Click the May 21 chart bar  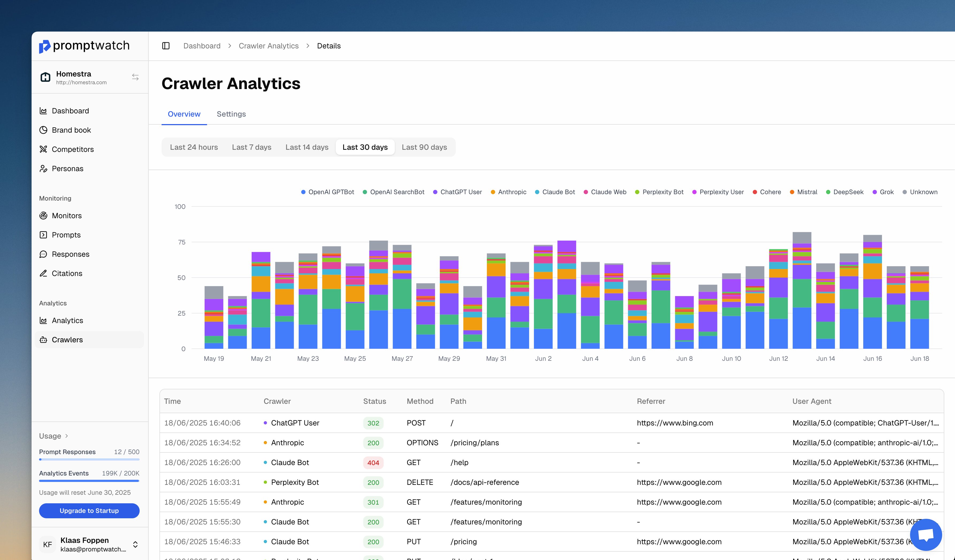tap(261, 300)
